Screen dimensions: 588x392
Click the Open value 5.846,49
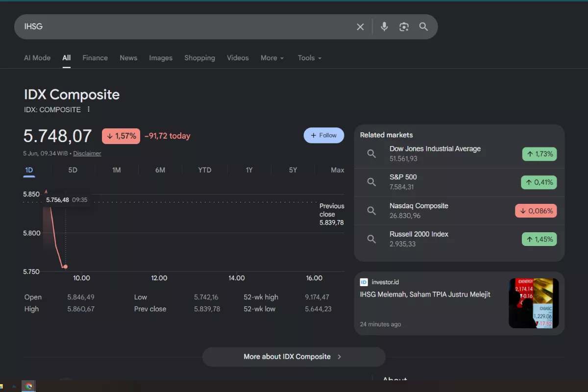tap(81, 297)
